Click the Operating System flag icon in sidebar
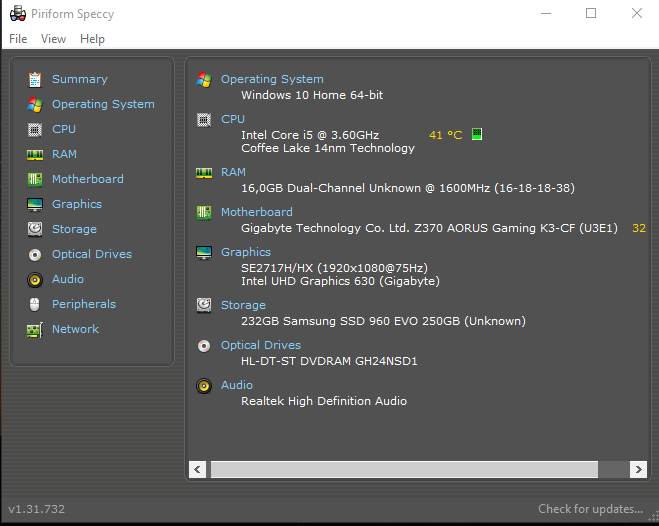 (35, 105)
